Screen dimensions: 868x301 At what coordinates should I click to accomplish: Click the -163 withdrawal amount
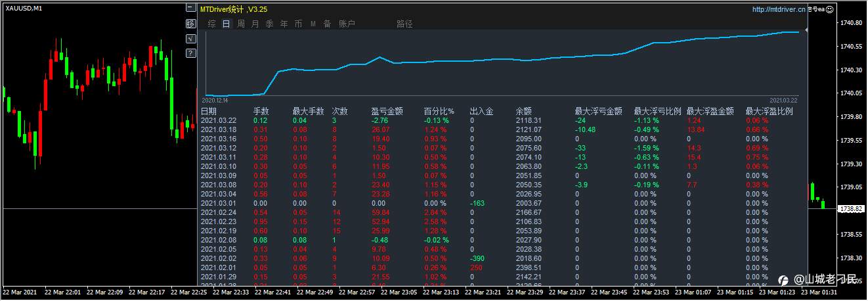pyautogui.click(x=477, y=203)
